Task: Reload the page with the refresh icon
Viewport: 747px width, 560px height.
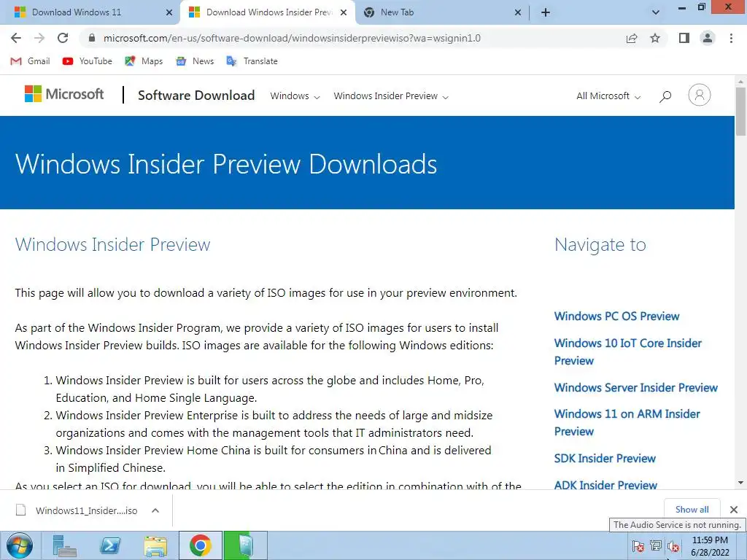Action: click(63, 38)
